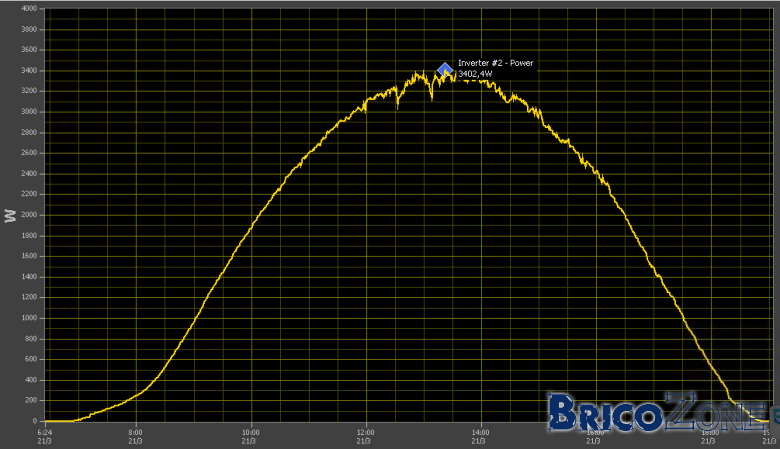Click the sharp dip in curve after 12:00
The height and width of the screenshot is (449, 780).
pos(397,104)
